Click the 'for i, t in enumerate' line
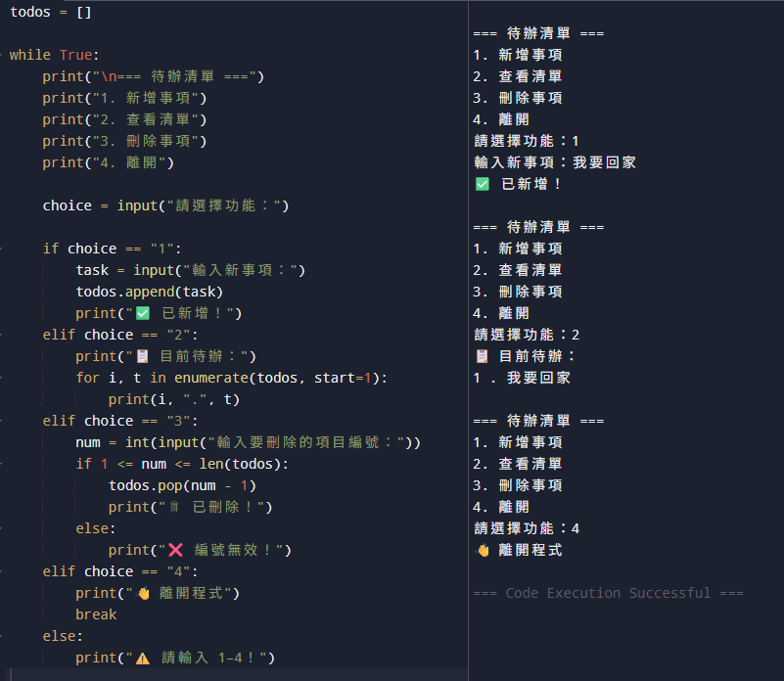This screenshot has height=681, width=784. point(232,378)
